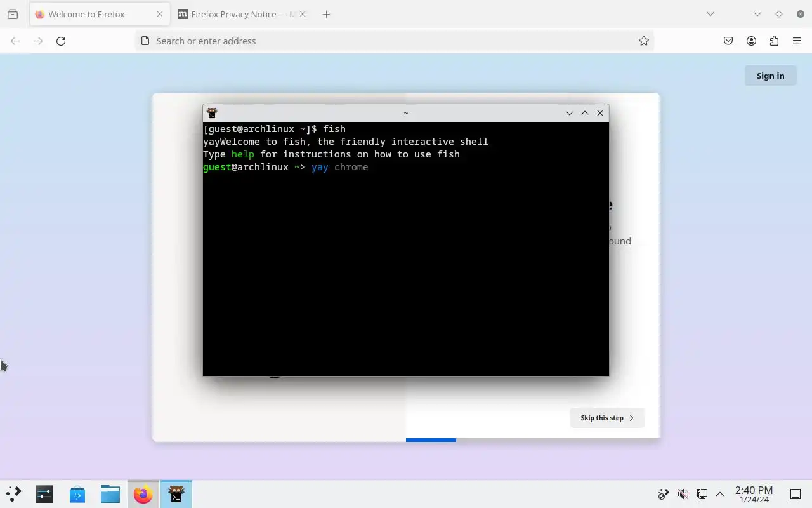Expand the list all tabs dropdown
812x508 pixels.
click(710, 14)
